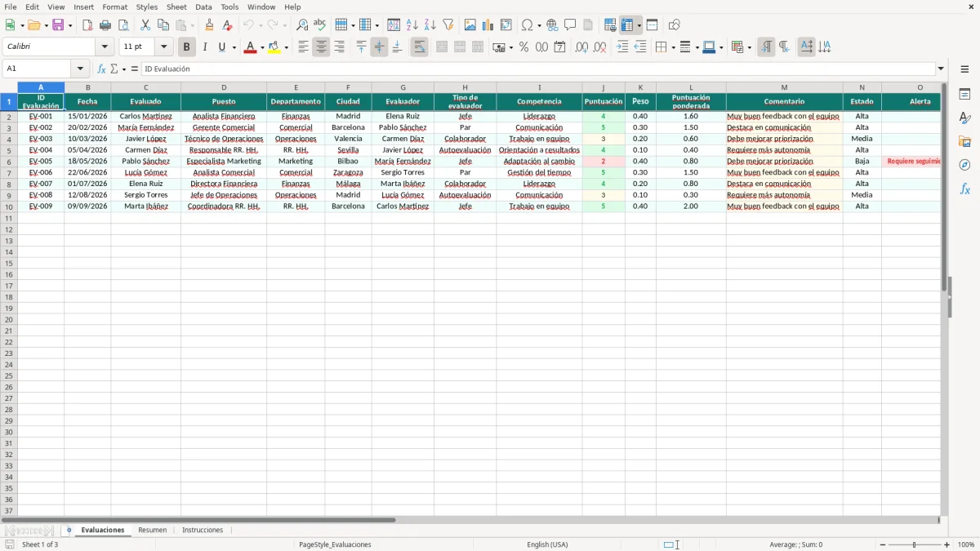Open the Font Name dropdown
Viewport: 980px width, 551px height.
pyautogui.click(x=105, y=47)
